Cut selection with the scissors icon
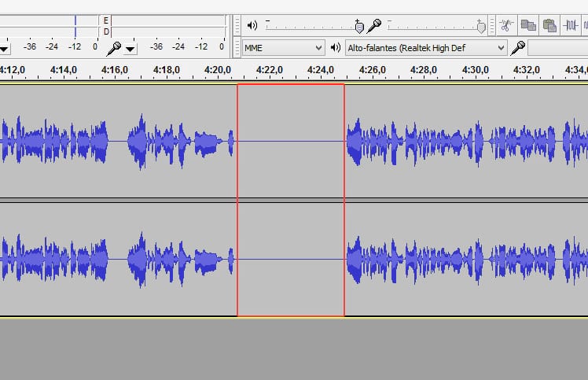Screen dimensions: 588x380 click(x=507, y=25)
